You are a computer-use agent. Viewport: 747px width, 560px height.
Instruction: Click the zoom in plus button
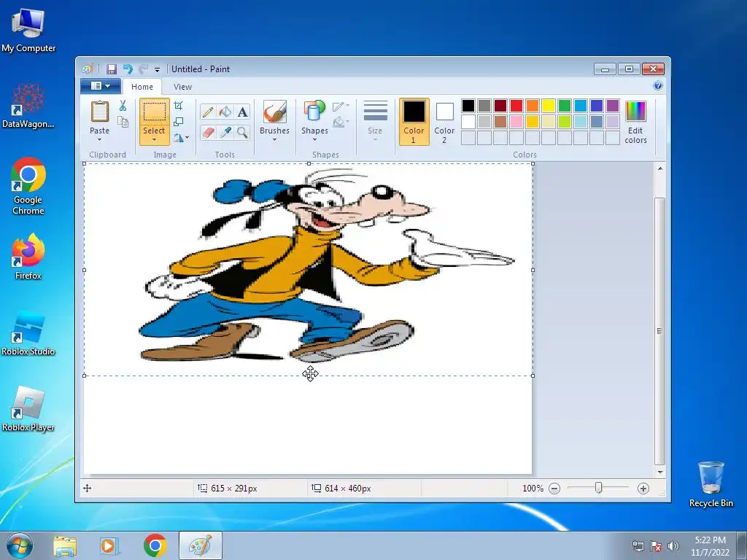(x=643, y=489)
